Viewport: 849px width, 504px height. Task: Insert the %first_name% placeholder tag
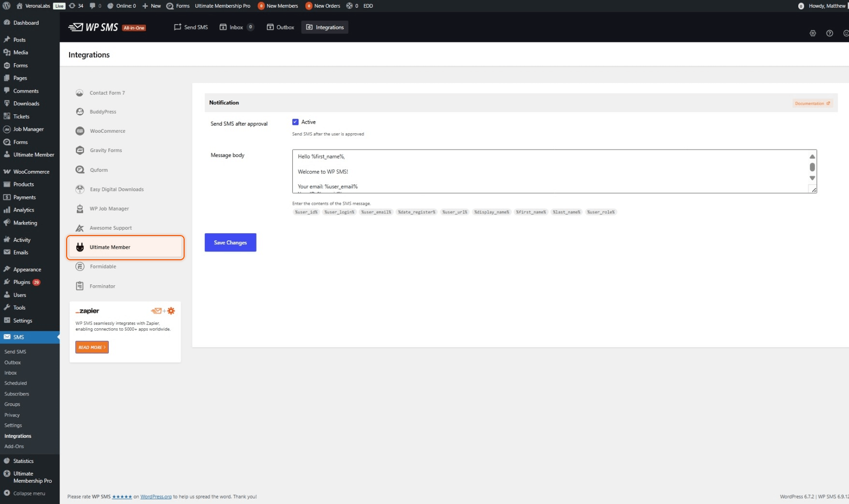[x=531, y=212]
